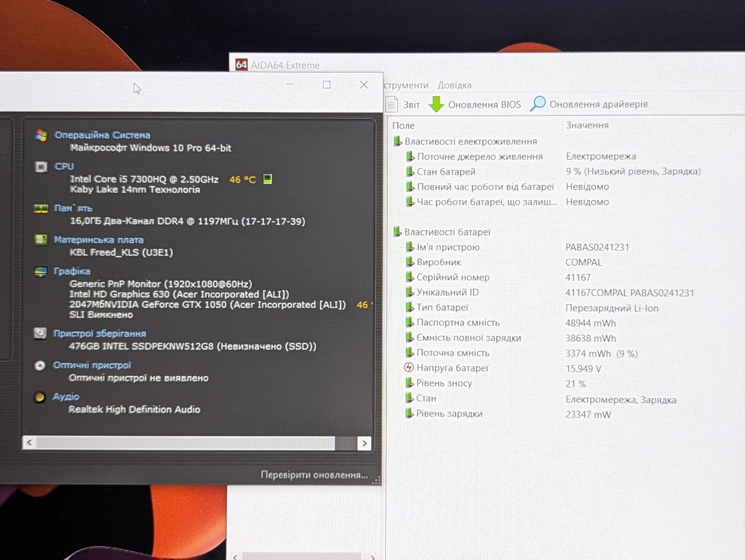
Task: Close the front Speccy window
Action: (x=364, y=85)
